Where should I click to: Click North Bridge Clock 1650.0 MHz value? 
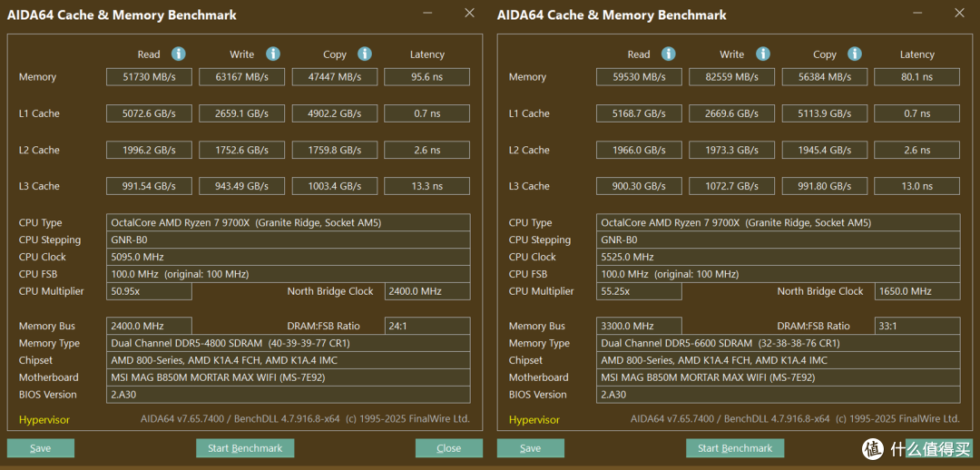pos(917,291)
